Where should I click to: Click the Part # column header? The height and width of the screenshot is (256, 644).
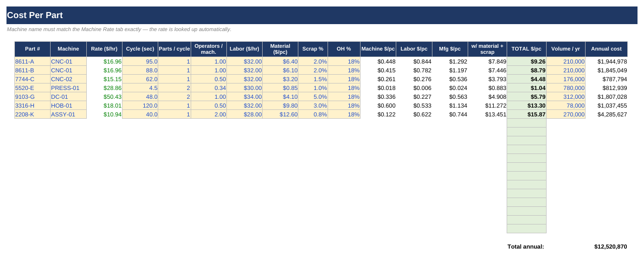[x=32, y=49]
